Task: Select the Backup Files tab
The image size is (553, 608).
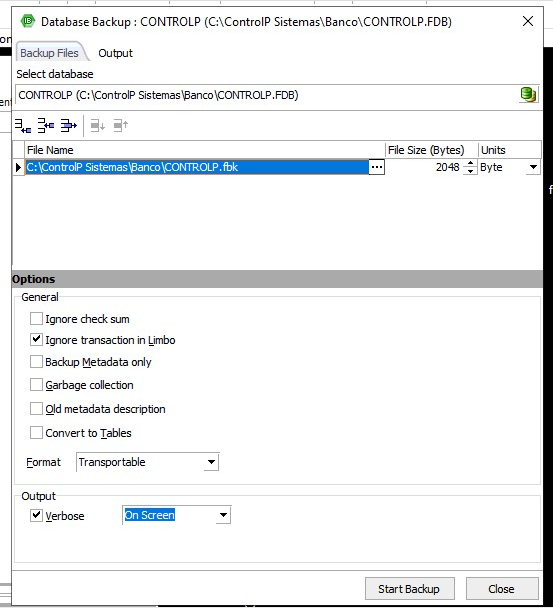Action: point(50,53)
